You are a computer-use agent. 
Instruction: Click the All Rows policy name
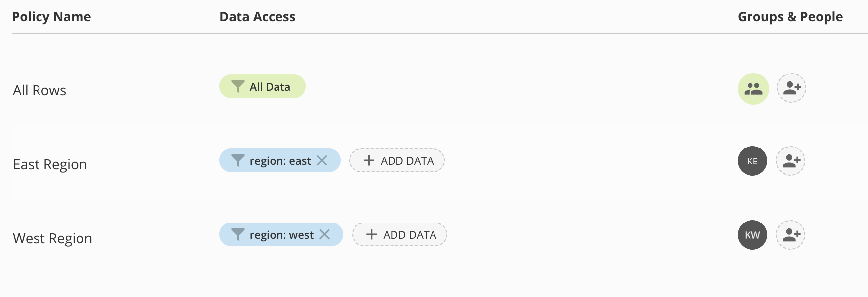pos(39,90)
